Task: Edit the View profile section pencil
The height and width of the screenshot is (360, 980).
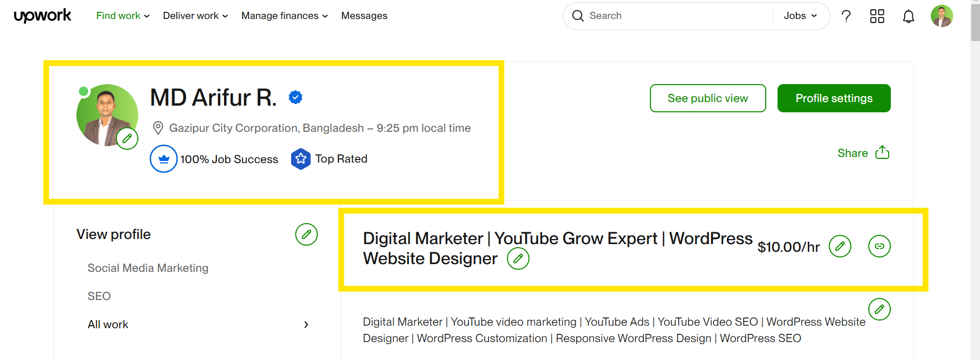Action: click(x=307, y=234)
